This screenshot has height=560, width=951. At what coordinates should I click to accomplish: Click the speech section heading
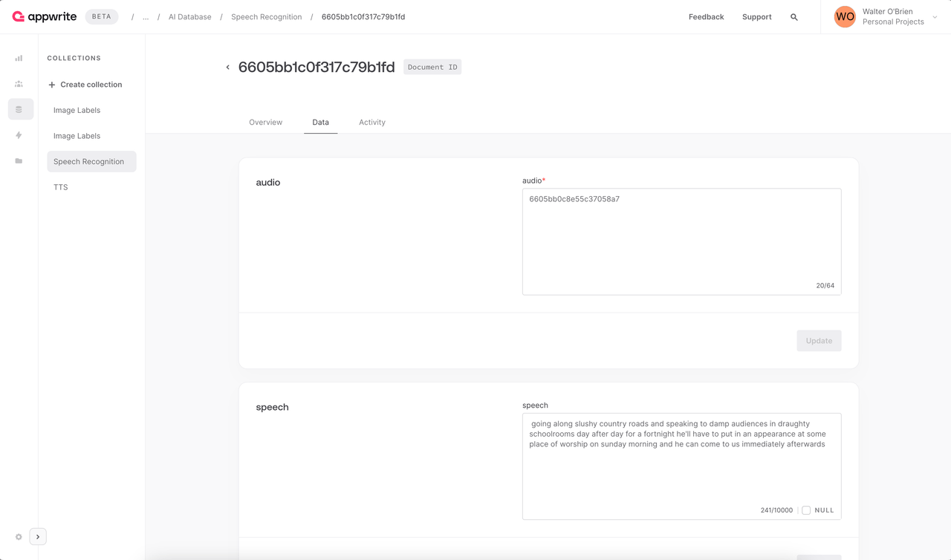point(272,407)
